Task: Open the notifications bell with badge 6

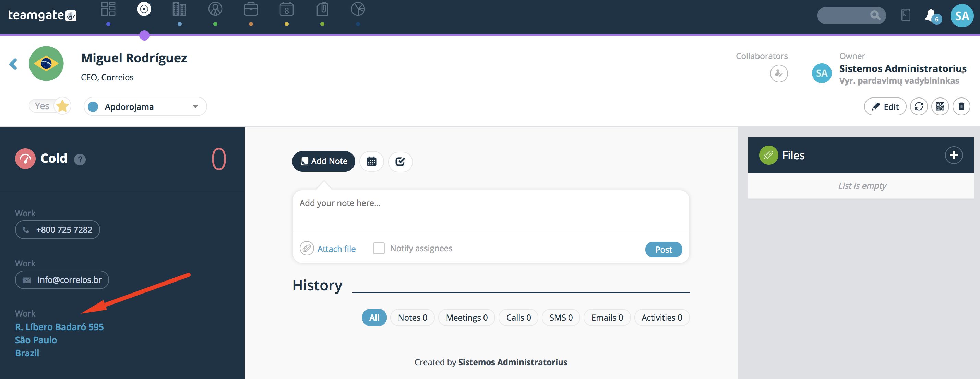Action: (x=932, y=16)
